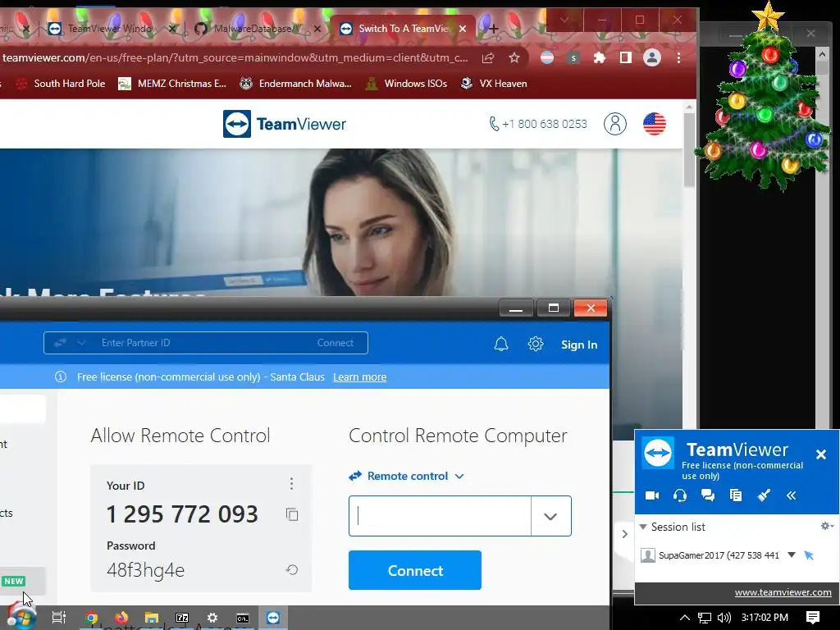The width and height of the screenshot is (840, 630).
Task: Click partner ID input under Control Remote Computer
Action: pyautogui.click(x=440, y=516)
